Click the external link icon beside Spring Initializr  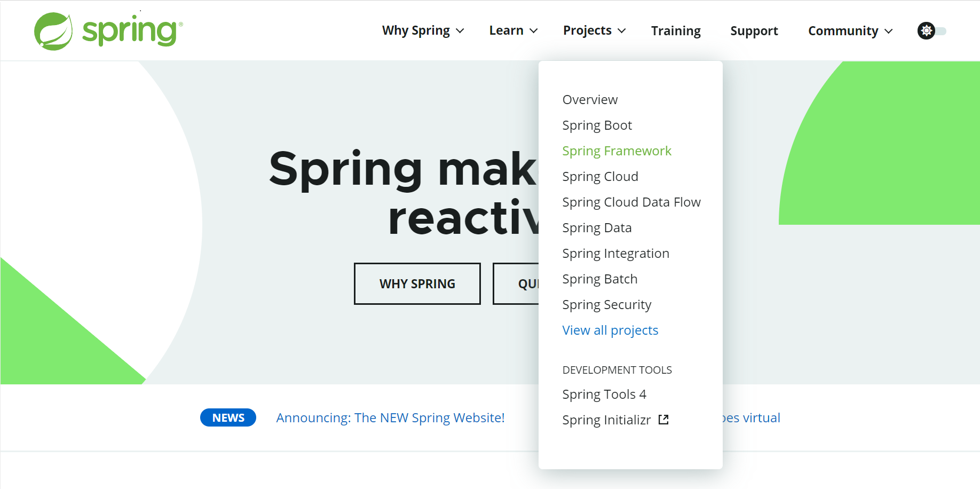662,420
